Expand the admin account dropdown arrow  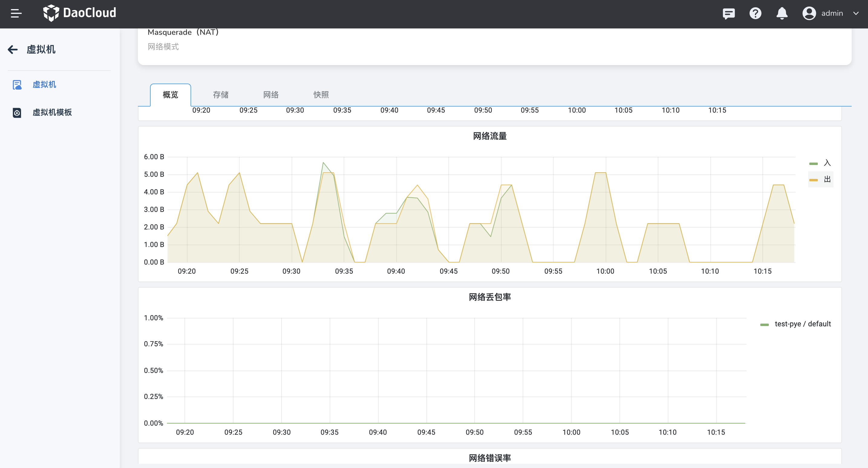coord(856,14)
